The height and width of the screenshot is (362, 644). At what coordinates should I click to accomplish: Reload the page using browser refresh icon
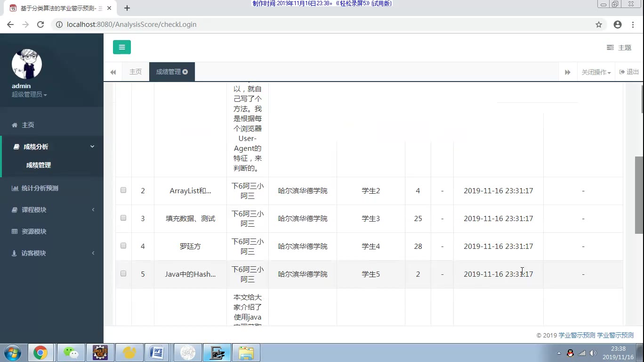pyautogui.click(x=40, y=25)
